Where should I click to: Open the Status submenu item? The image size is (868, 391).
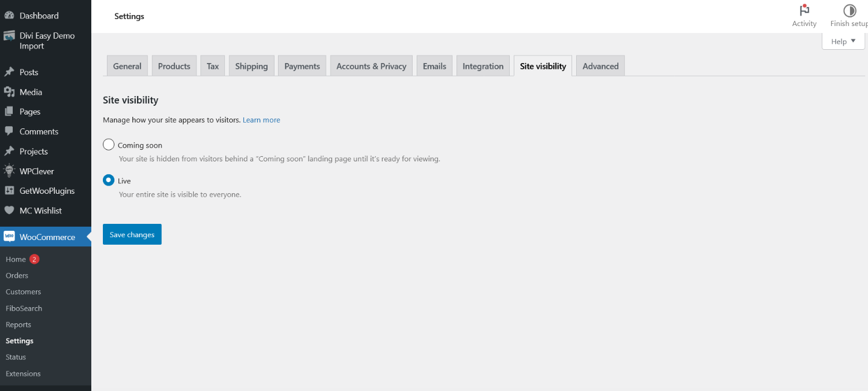pos(16,357)
